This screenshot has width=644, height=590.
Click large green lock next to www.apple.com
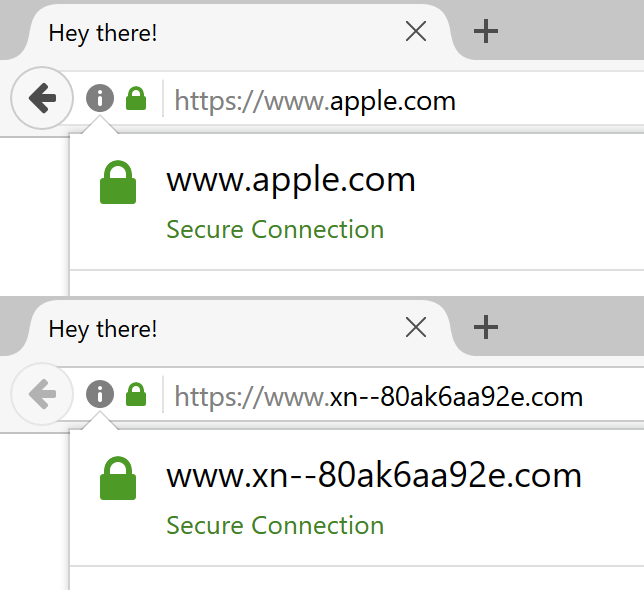point(118,182)
